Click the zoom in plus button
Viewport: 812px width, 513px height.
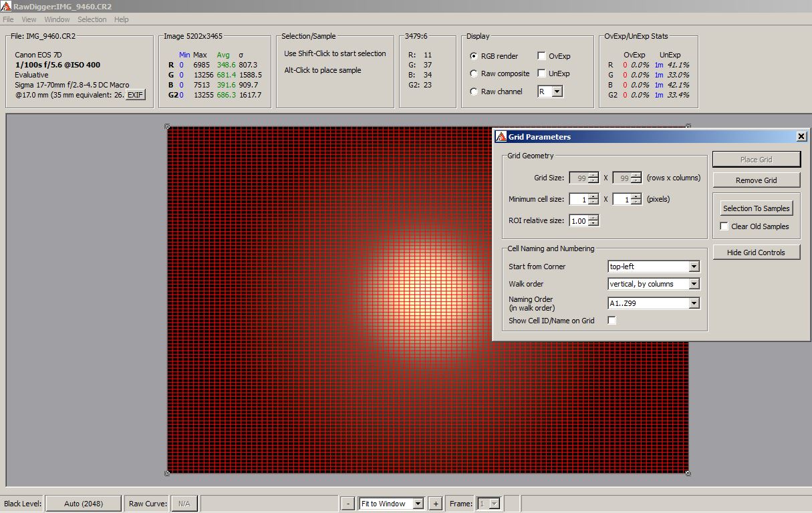(434, 504)
